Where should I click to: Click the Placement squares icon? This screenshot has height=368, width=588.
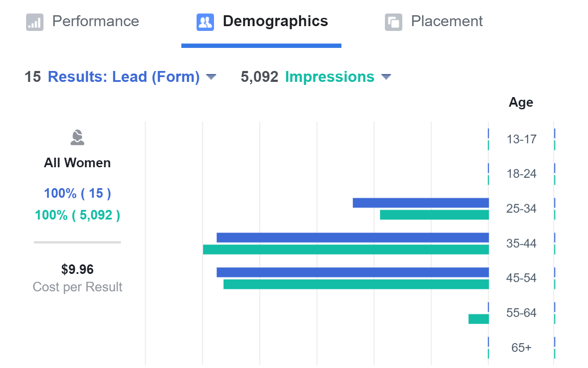click(394, 22)
